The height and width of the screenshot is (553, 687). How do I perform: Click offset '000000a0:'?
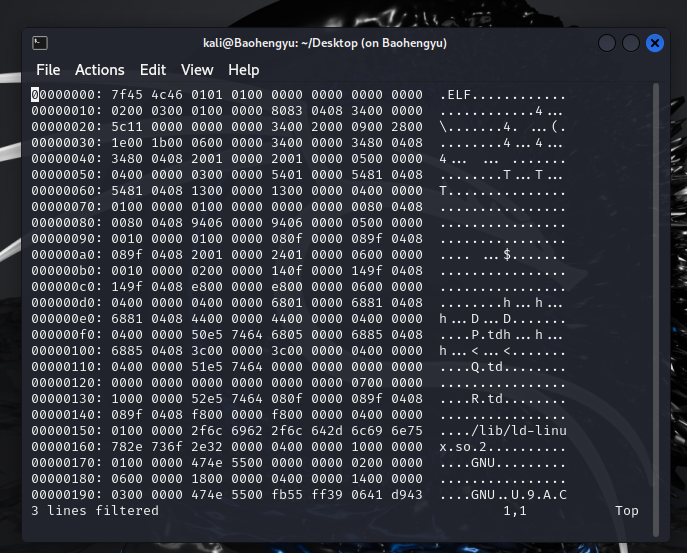[67, 255]
